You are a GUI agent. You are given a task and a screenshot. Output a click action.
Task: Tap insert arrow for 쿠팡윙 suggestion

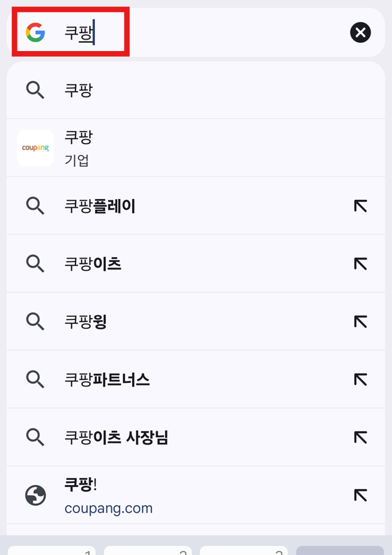tap(360, 321)
